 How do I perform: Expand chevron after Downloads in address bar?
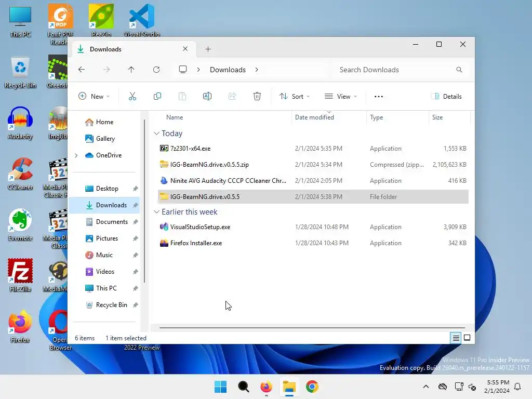click(x=257, y=70)
